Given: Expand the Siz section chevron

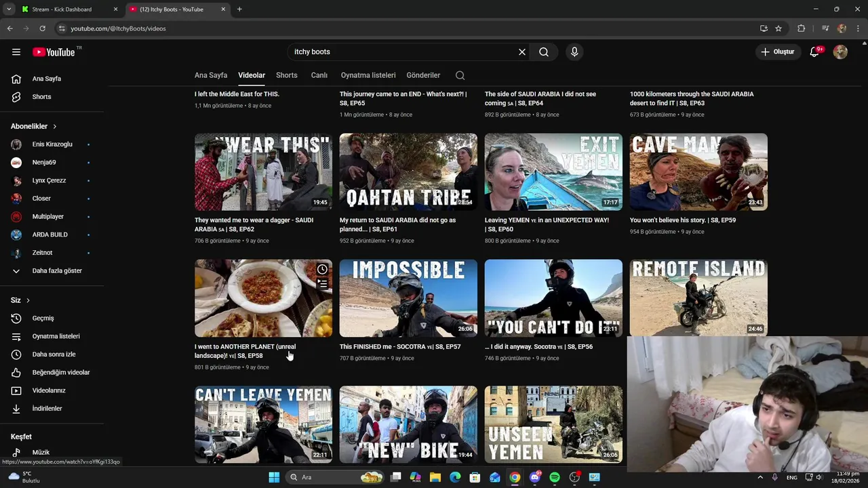Looking at the screenshot, I should pos(28,300).
